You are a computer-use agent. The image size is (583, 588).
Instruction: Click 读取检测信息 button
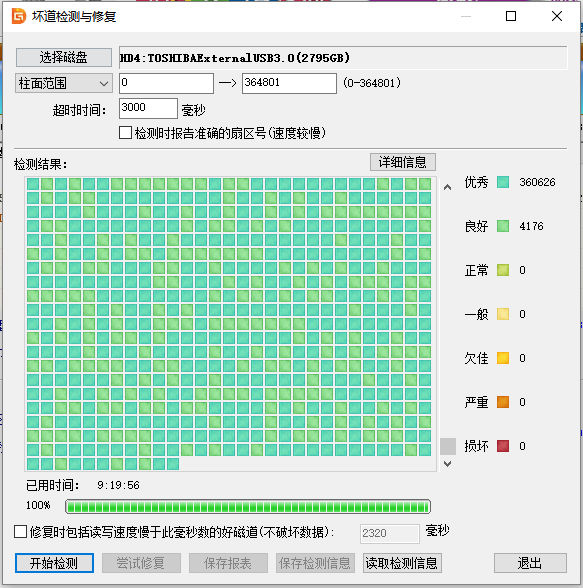pos(402,563)
